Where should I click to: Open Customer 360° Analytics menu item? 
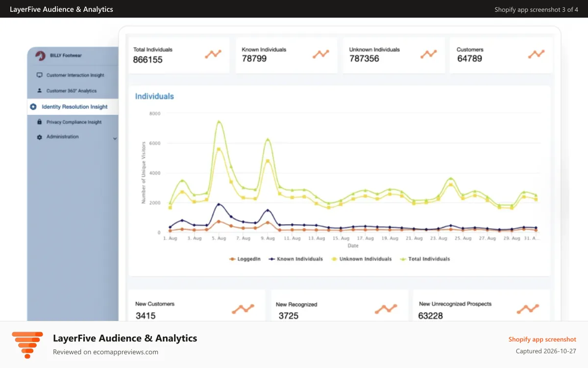(x=73, y=91)
